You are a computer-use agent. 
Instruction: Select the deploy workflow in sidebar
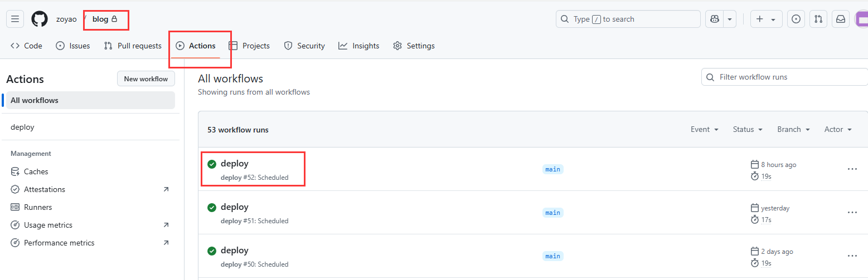(22, 127)
